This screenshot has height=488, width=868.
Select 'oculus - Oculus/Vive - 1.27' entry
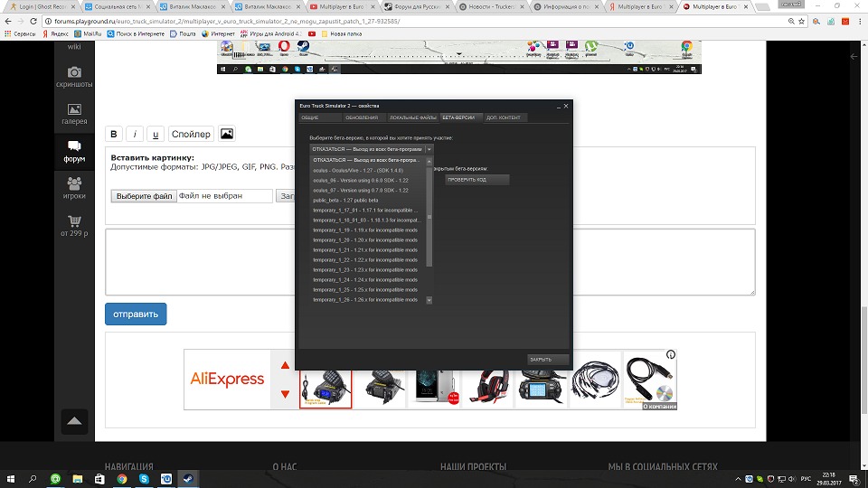pyautogui.click(x=368, y=171)
